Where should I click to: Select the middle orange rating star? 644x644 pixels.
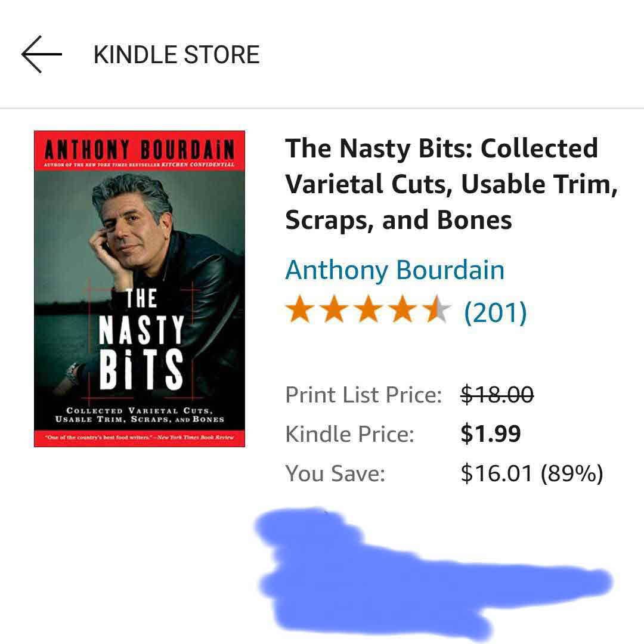368,311
